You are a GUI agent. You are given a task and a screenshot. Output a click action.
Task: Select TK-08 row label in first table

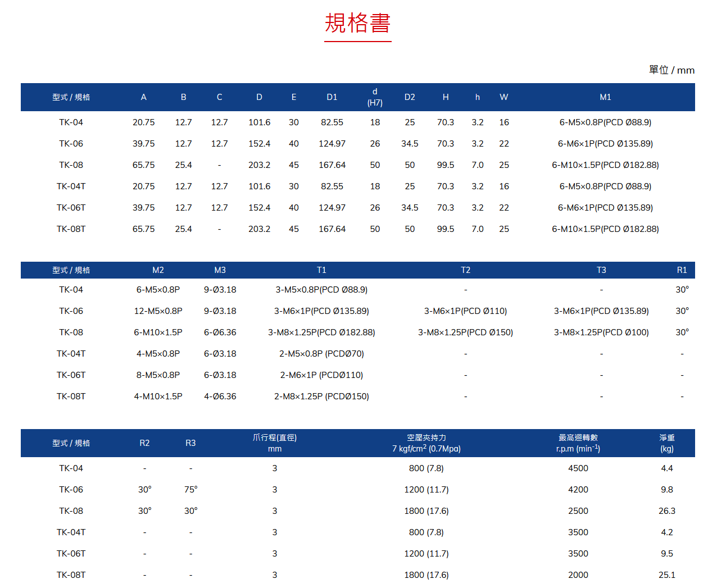click(71, 165)
